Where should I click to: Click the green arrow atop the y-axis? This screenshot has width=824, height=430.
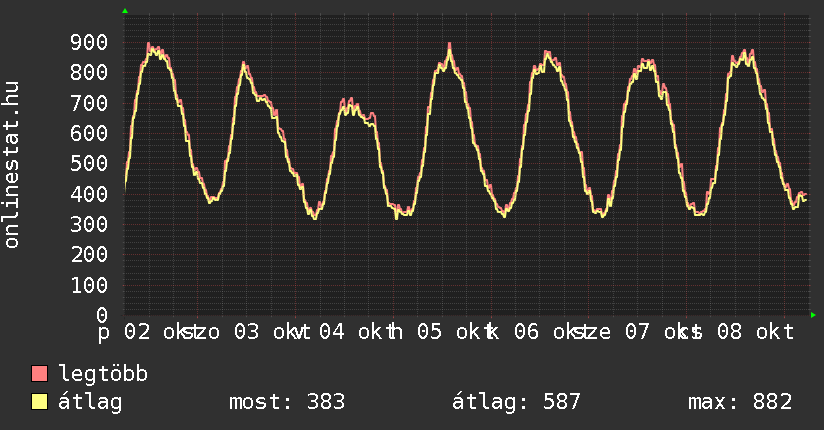pos(125,11)
